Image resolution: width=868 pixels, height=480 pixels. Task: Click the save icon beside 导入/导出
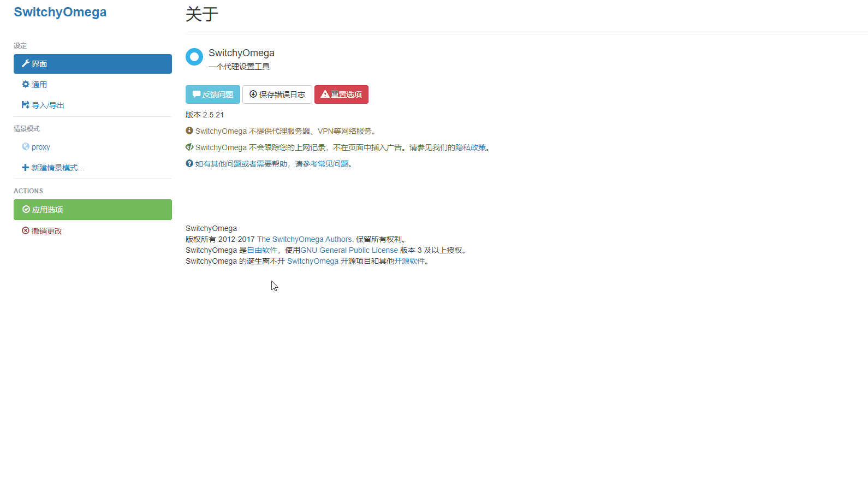tap(26, 105)
